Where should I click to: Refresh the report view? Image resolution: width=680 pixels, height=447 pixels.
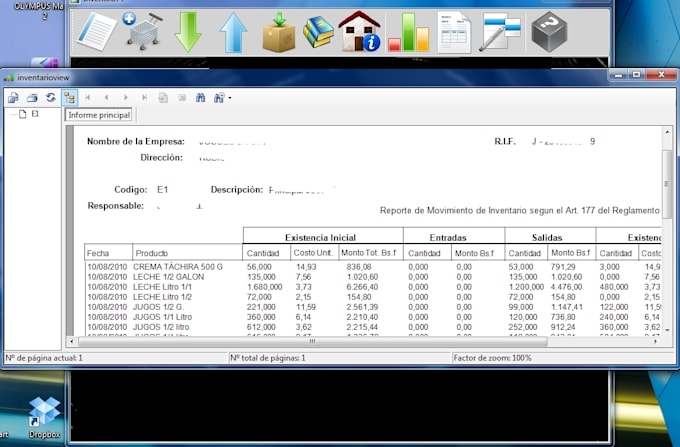coord(51,98)
